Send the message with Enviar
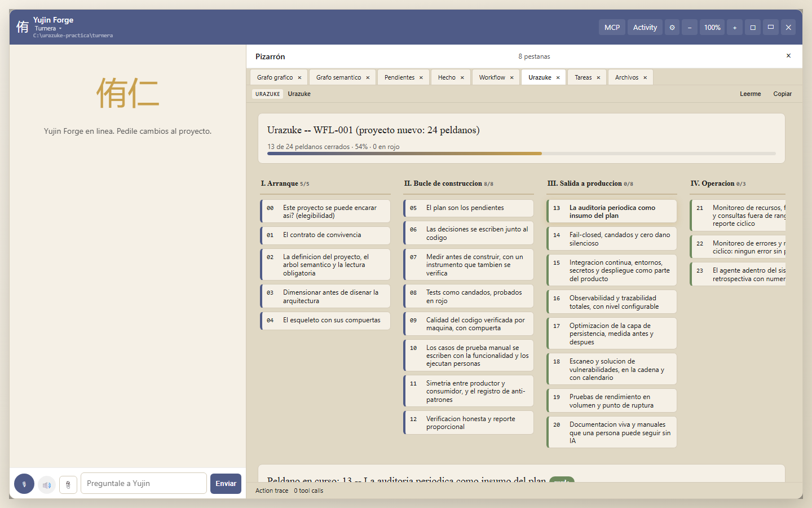Viewport: 812px width, 508px height. [x=226, y=484]
